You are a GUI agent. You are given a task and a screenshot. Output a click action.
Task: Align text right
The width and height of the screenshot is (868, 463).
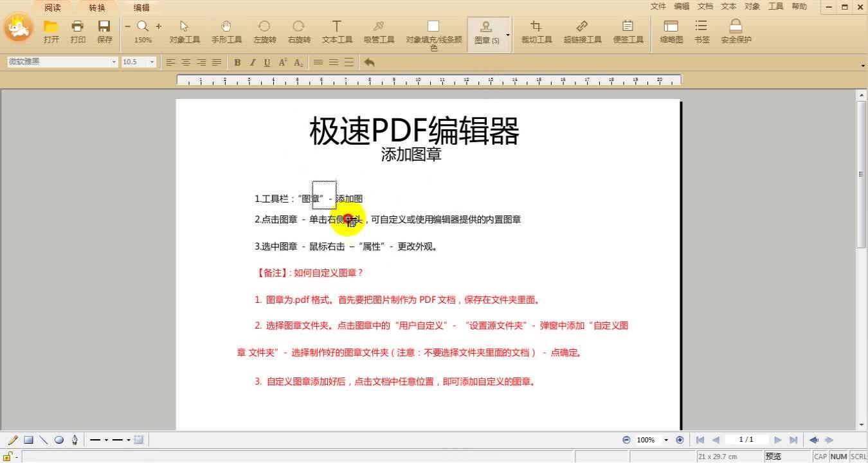(201, 62)
